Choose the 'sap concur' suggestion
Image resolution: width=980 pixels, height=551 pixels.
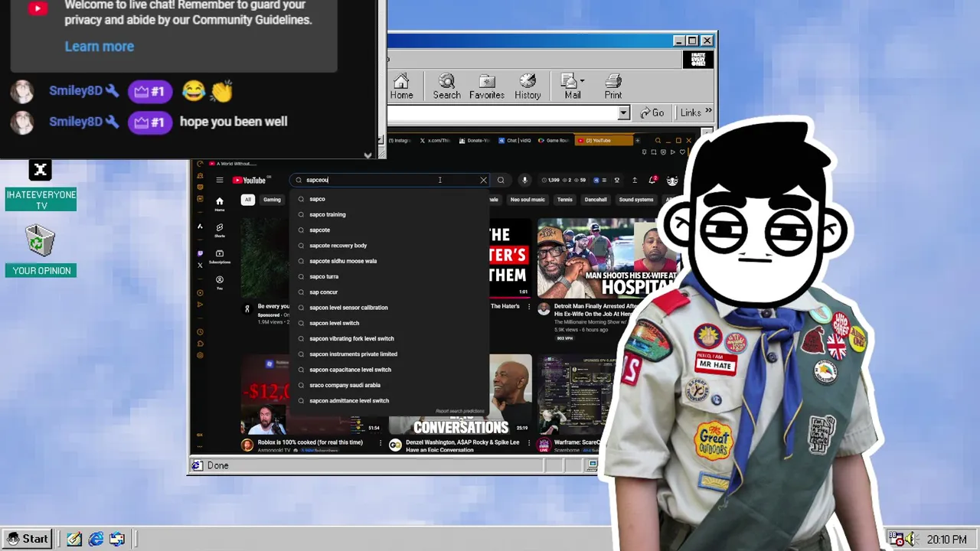tap(389, 292)
